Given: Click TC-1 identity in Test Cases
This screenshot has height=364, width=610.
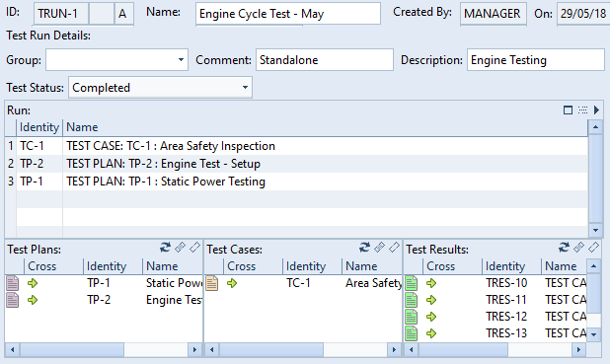Looking at the screenshot, I should pos(298,283).
